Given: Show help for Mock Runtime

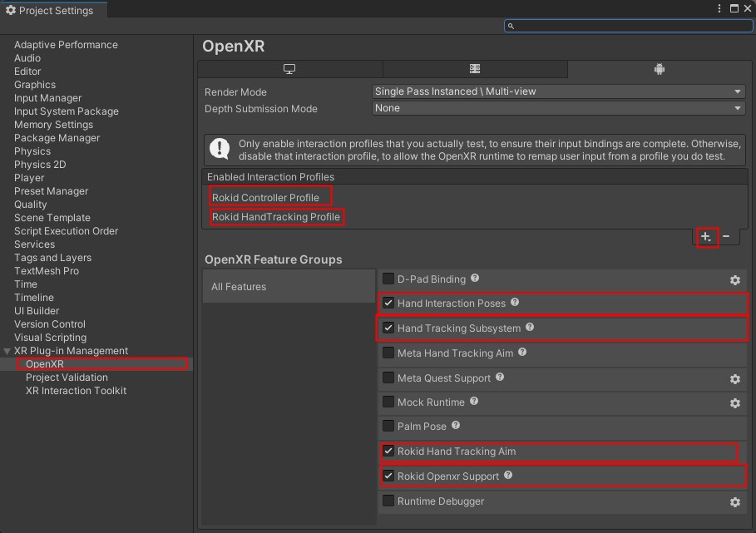Looking at the screenshot, I should (474, 401).
